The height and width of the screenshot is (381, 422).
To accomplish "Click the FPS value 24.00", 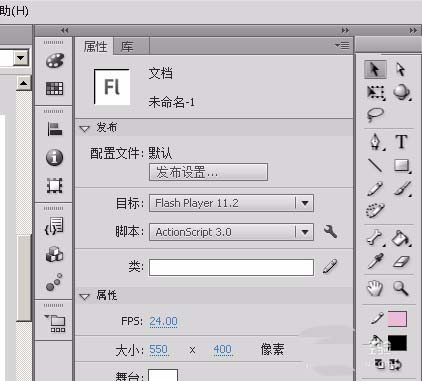I will tap(163, 321).
